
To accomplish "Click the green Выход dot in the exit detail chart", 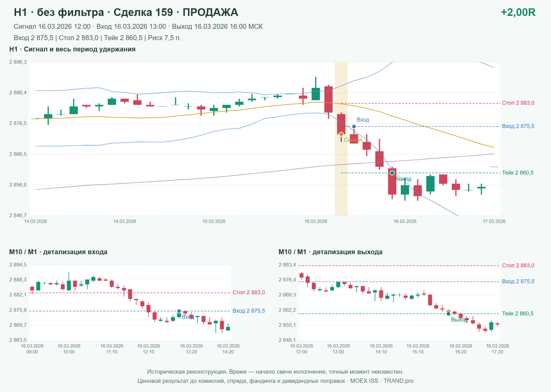I will 448,314.
